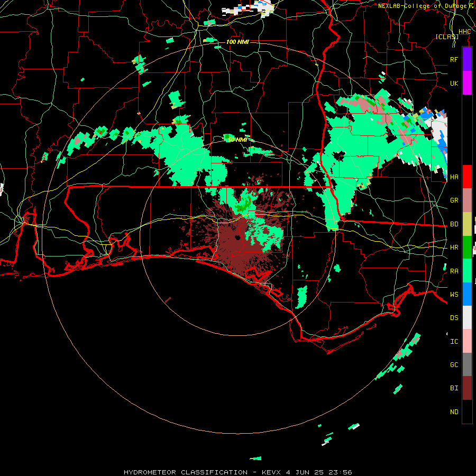Viewport: 476px width, 476px height.
Task: Click the HA legend label
Action: 454,177
